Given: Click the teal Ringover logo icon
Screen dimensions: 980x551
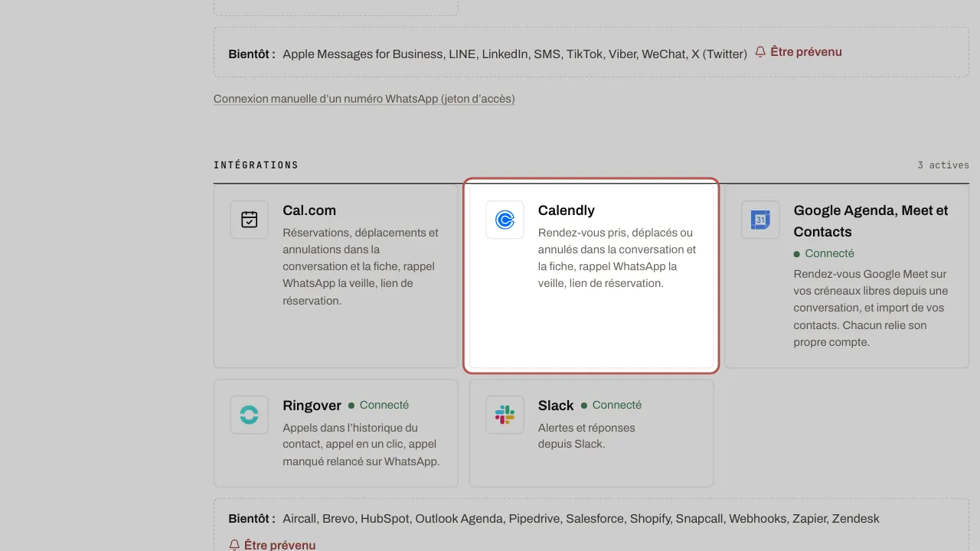Looking at the screenshot, I should click(249, 415).
